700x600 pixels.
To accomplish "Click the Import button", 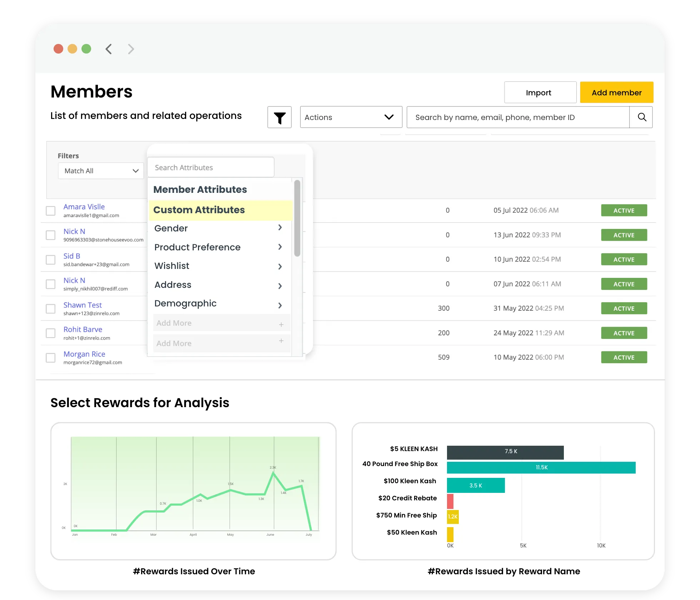I will pos(540,92).
